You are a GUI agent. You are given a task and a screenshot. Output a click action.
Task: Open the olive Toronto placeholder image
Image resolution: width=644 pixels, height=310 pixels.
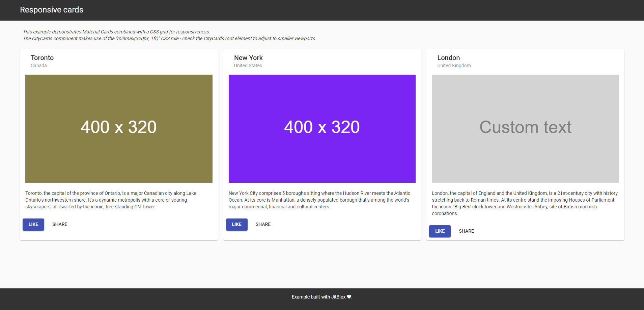point(119,129)
